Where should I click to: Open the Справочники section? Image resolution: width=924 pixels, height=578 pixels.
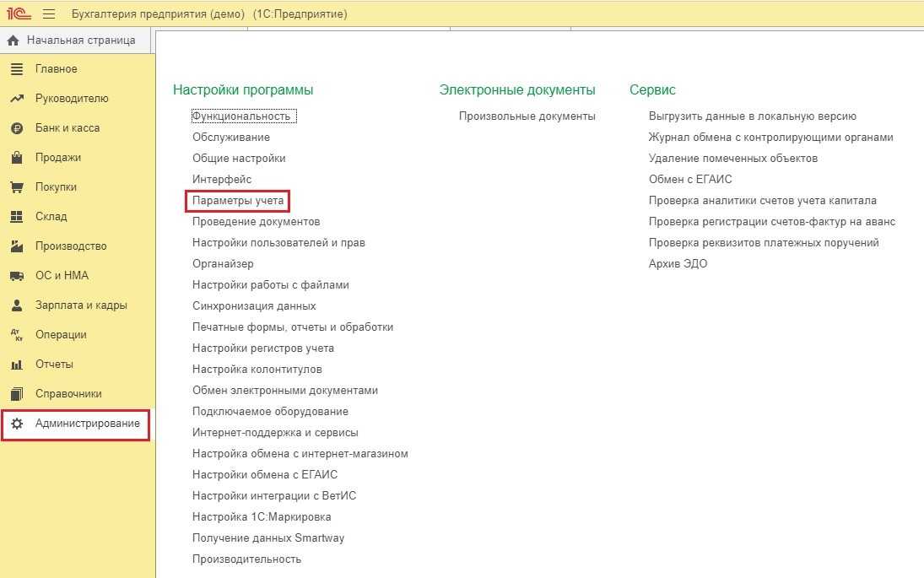point(68,393)
